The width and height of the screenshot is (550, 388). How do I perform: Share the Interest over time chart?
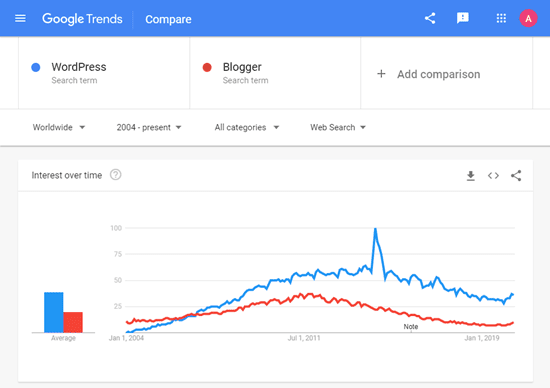coord(516,175)
